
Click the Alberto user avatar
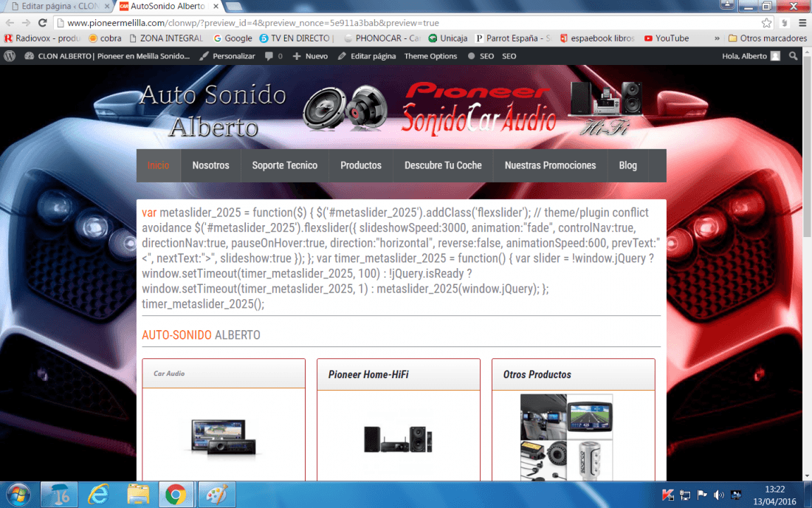[x=775, y=56]
